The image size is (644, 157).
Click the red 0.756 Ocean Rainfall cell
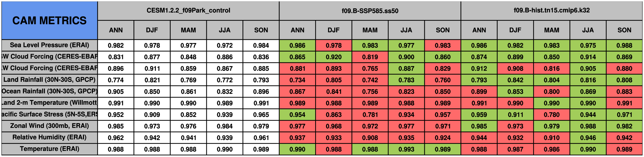[370, 91]
